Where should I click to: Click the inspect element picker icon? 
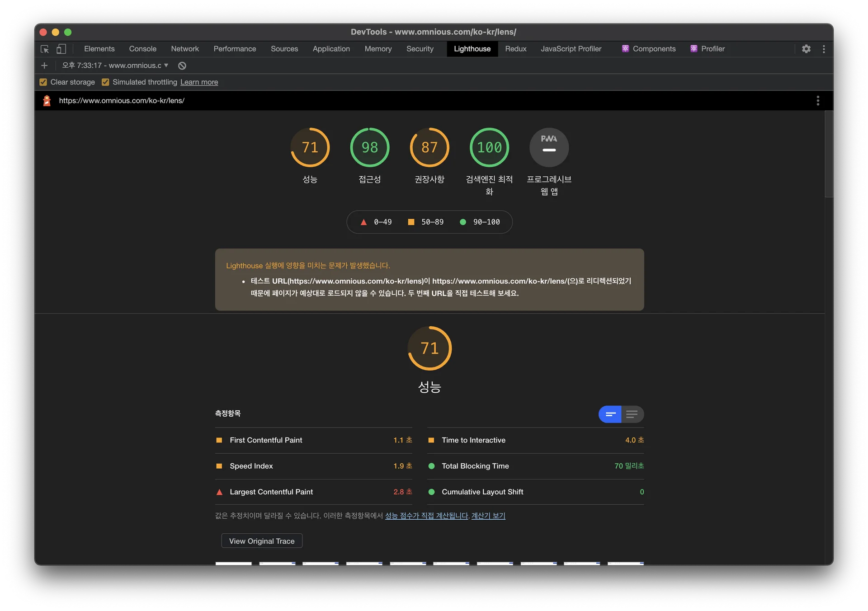pyautogui.click(x=45, y=49)
